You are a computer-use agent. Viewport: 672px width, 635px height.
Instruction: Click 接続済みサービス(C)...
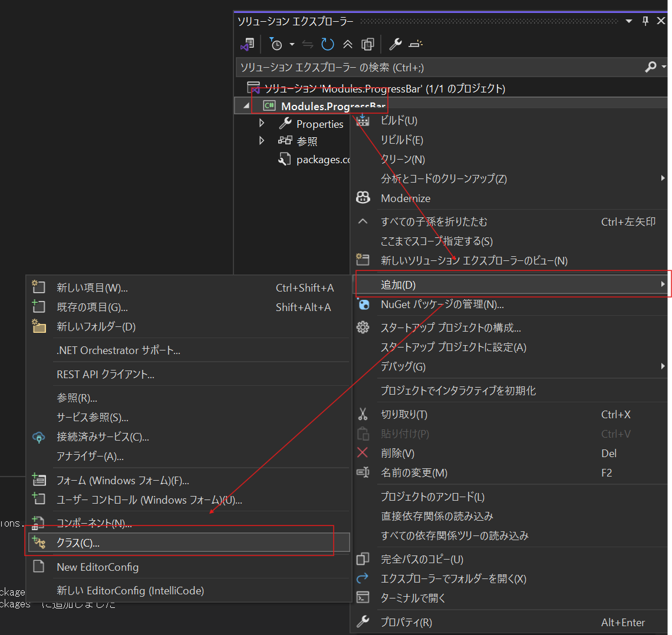coord(189,436)
